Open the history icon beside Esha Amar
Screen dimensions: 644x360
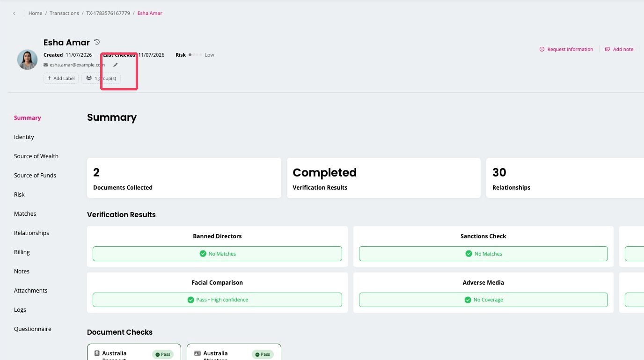tap(97, 42)
